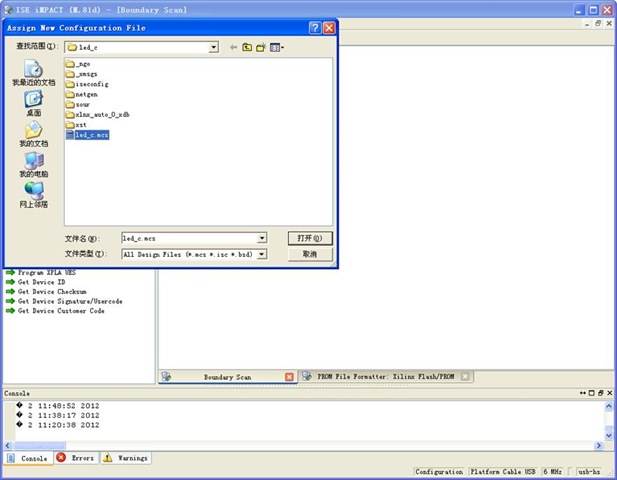Switch to the Errors tab
Image resolution: width=617 pixels, height=480 pixels.
[76, 458]
